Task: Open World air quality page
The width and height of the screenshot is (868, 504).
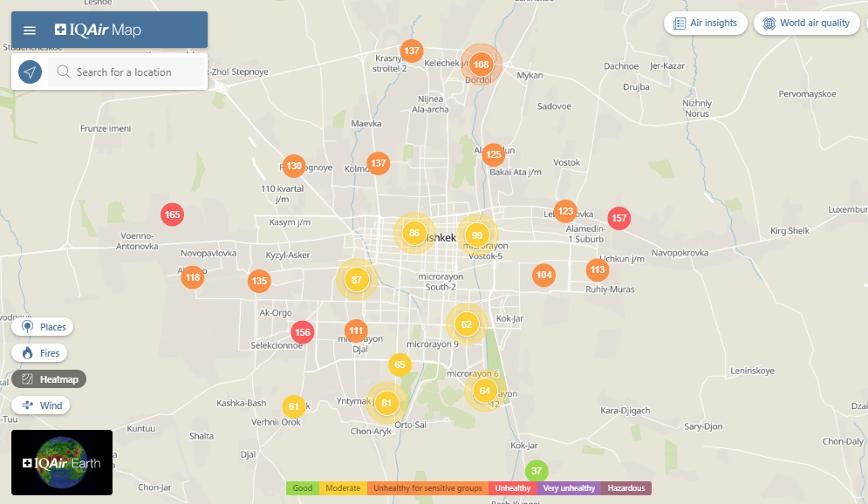Action: point(806,24)
